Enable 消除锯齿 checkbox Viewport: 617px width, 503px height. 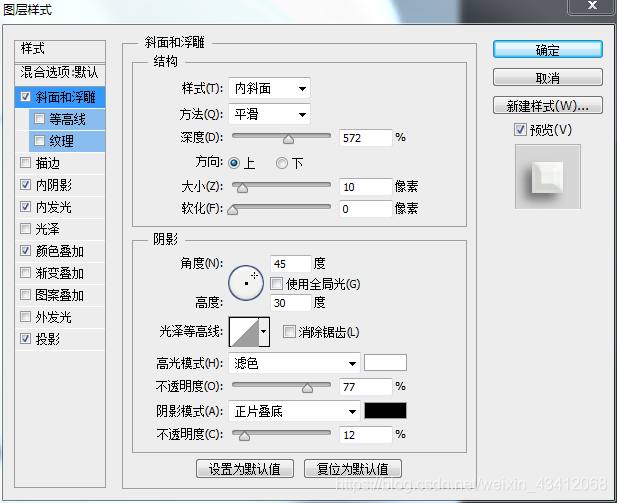click(x=289, y=332)
